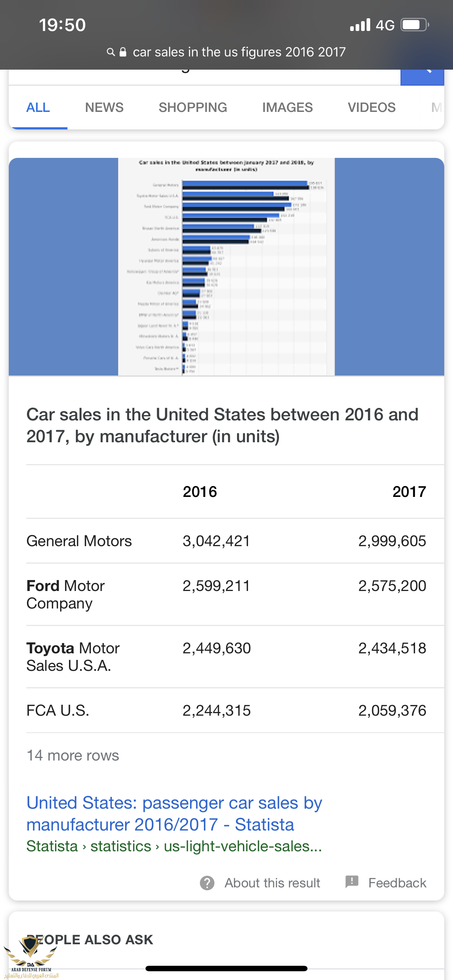
Task: Tap the cellular signal bars icon
Action: pyautogui.click(x=360, y=25)
